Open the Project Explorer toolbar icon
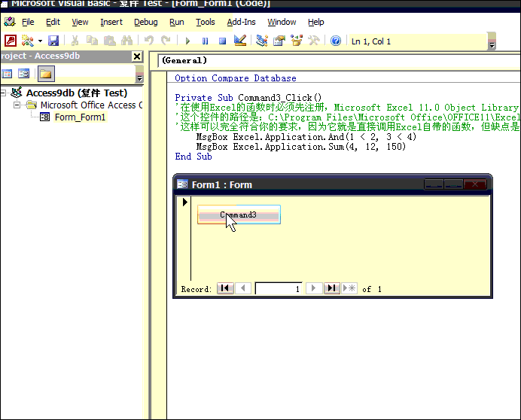Viewport: 521px width, 420px height. 262,41
